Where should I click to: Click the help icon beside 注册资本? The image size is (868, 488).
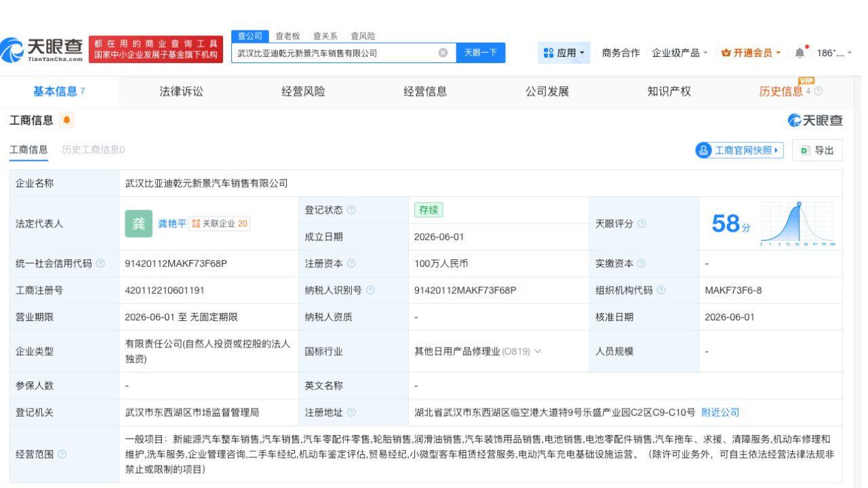[351, 263]
